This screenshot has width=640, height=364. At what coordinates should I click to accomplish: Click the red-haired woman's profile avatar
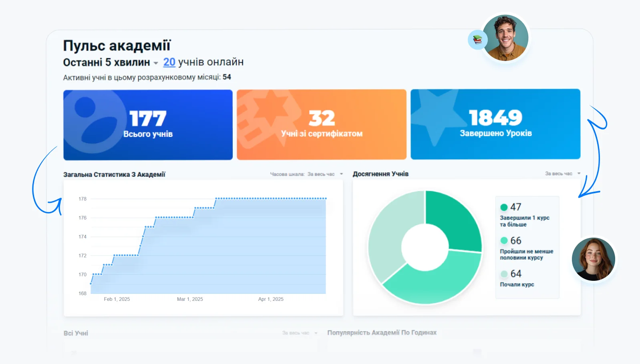coord(593,259)
